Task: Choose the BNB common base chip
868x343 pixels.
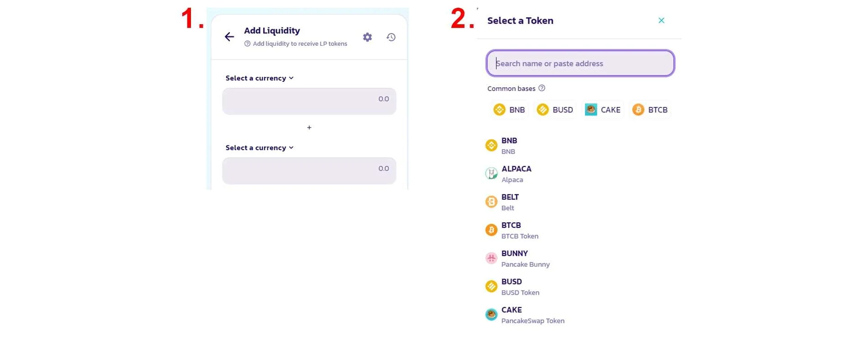Action: pyautogui.click(x=509, y=110)
